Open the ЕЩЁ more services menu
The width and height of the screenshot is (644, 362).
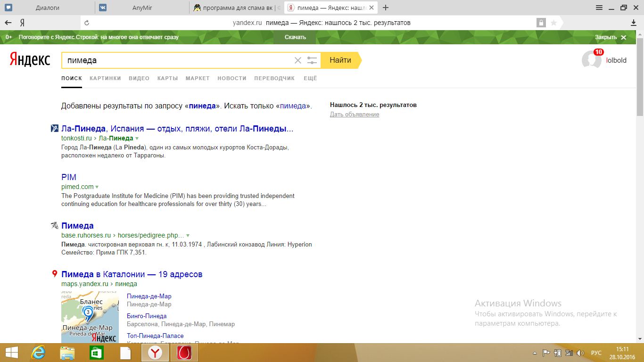pos(310,78)
